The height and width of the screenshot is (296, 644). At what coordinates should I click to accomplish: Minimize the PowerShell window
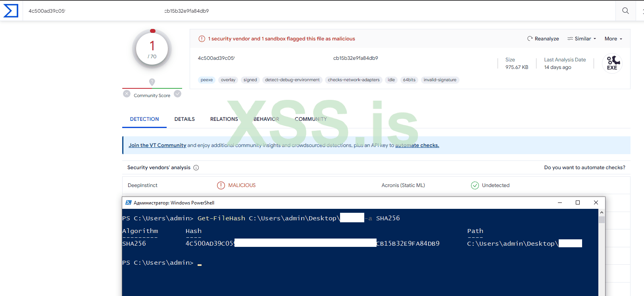click(x=560, y=202)
